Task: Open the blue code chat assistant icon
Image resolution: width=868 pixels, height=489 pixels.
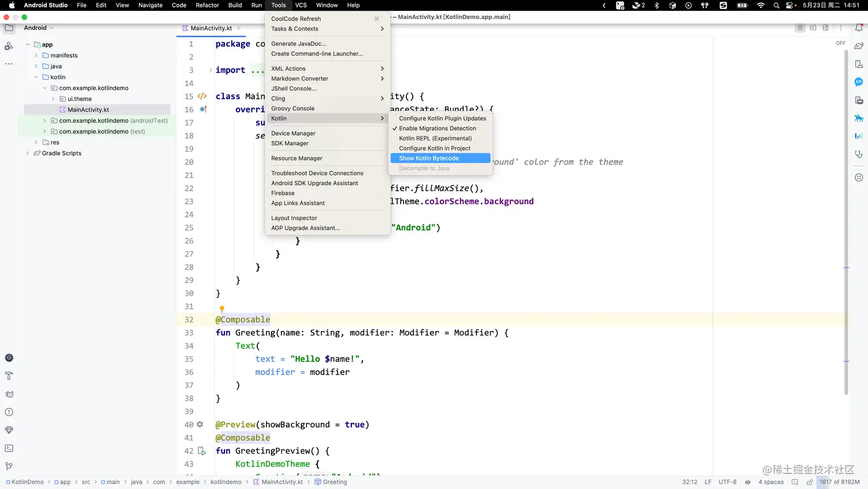Action: coord(859,82)
